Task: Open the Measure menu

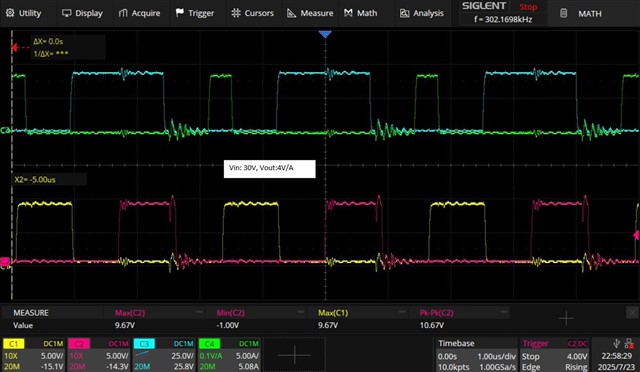Action: (x=310, y=13)
